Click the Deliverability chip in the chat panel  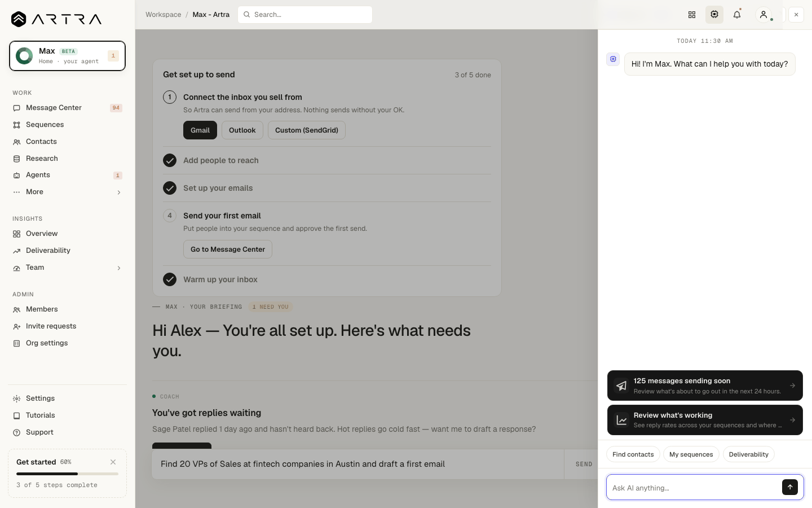749,454
